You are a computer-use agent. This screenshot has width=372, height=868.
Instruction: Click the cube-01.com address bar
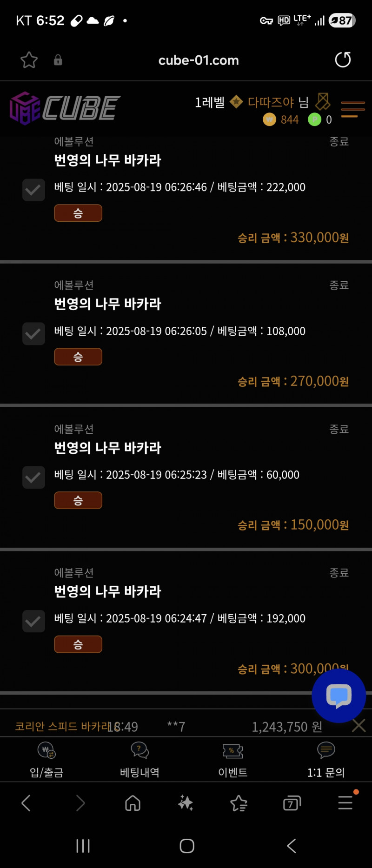[199, 60]
